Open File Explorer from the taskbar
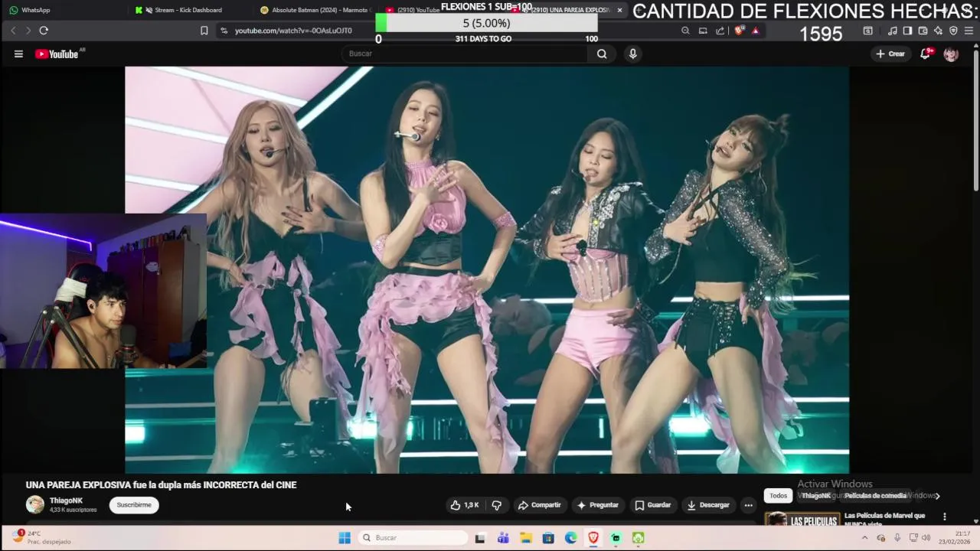980x551 pixels. pos(526,538)
